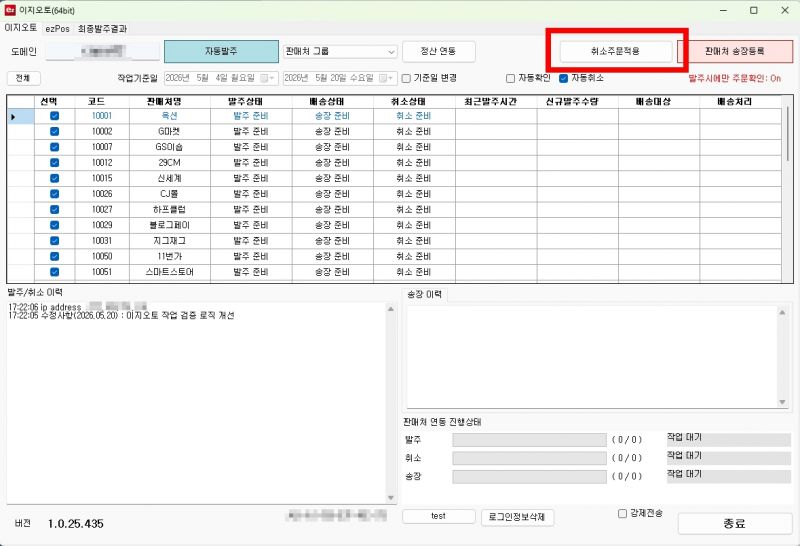Toggle the 하프클럽 row 10027 checkbox
Image resolution: width=800 pixels, height=546 pixels.
click(55, 209)
